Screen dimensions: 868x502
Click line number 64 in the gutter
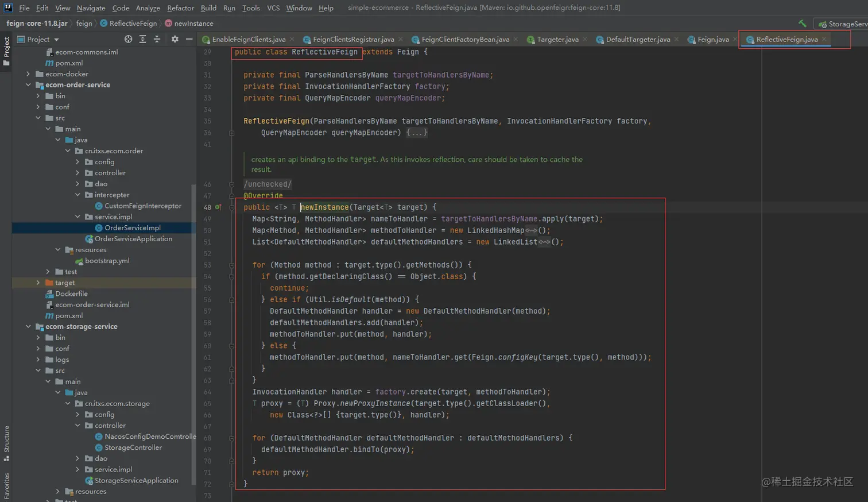(x=207, y=392)
